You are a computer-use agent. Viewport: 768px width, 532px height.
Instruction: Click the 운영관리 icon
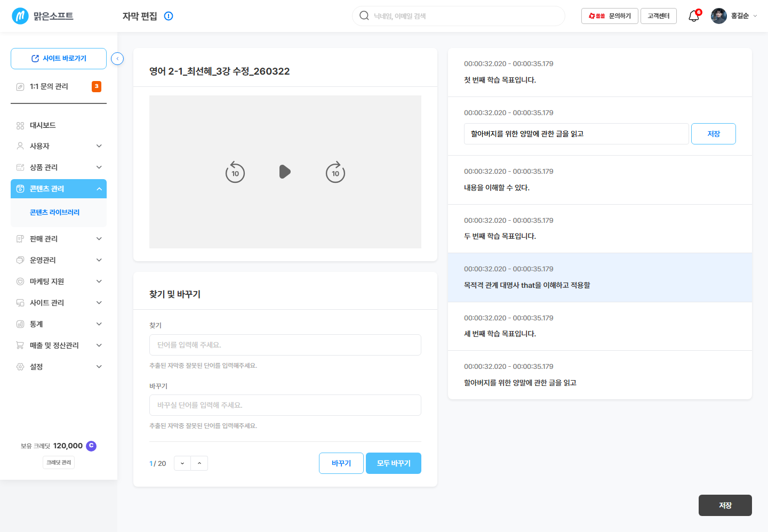pos(20,260)
